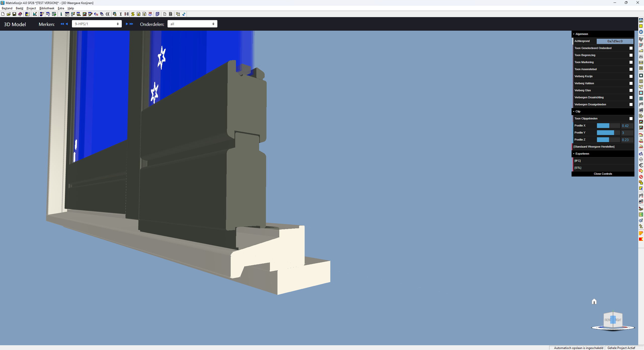
Task: Click the [STL] export button
Action: [578, 168]
